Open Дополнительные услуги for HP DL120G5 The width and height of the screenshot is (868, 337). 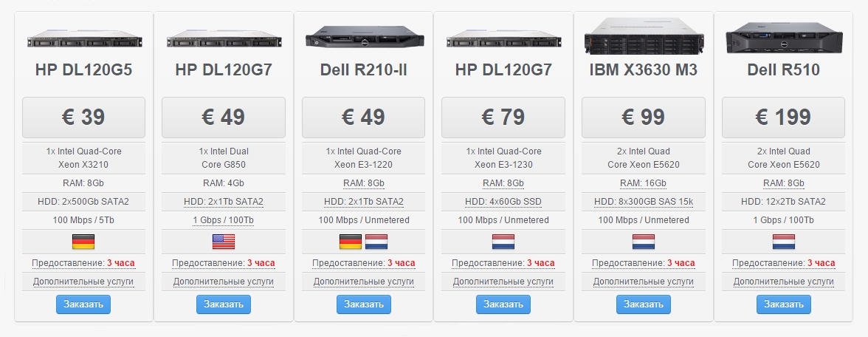click(83, 282)
